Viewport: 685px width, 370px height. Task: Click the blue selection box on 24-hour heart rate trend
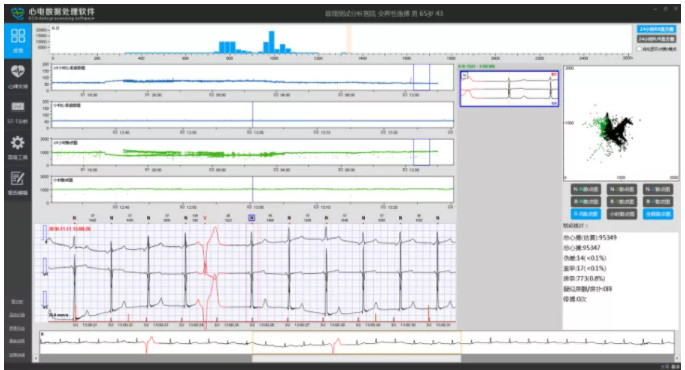pos(422,77)
